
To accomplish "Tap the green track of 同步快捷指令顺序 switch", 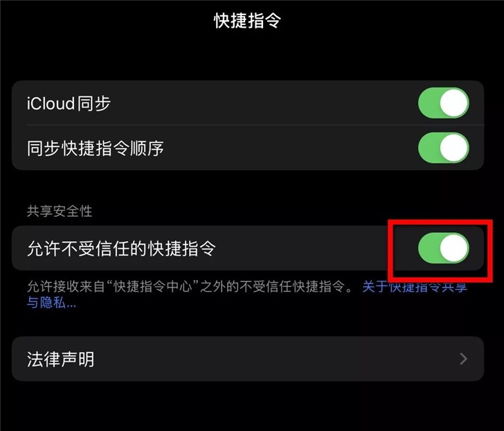I will (429, 148).
